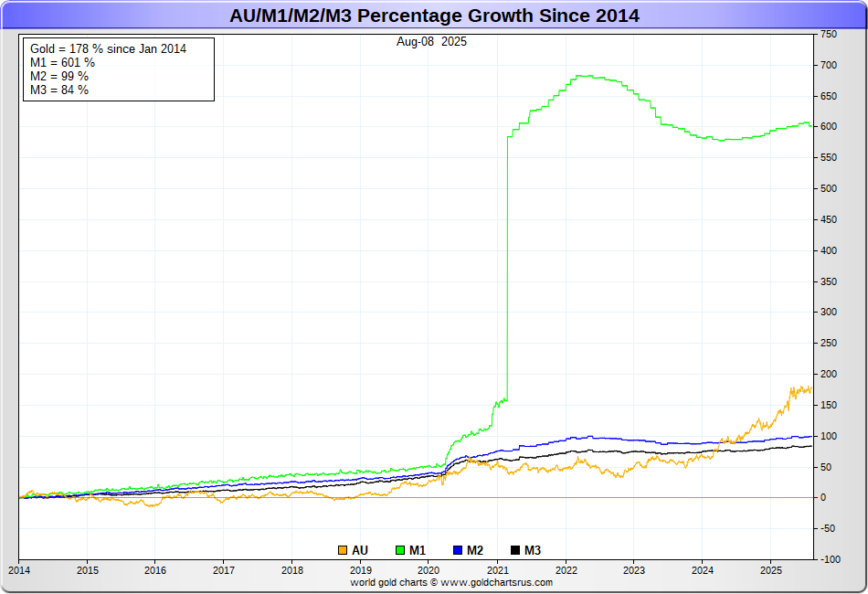868x594 pixels.
Task: Click the 250 y-axis value
Action: (829, 344)
